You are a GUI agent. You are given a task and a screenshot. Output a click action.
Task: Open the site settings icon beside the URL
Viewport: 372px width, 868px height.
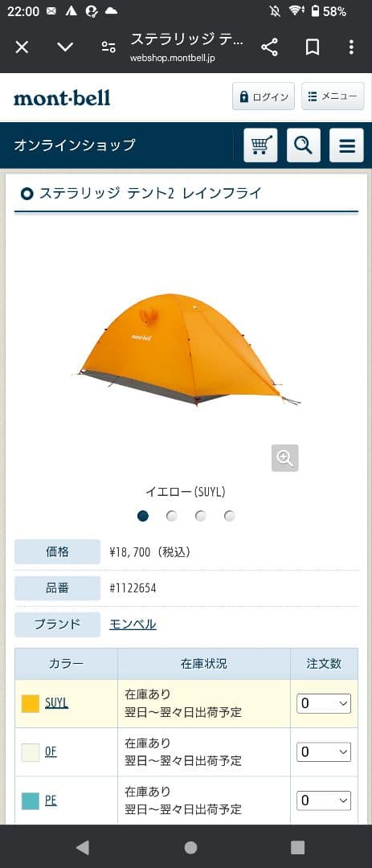pos(108,47)
